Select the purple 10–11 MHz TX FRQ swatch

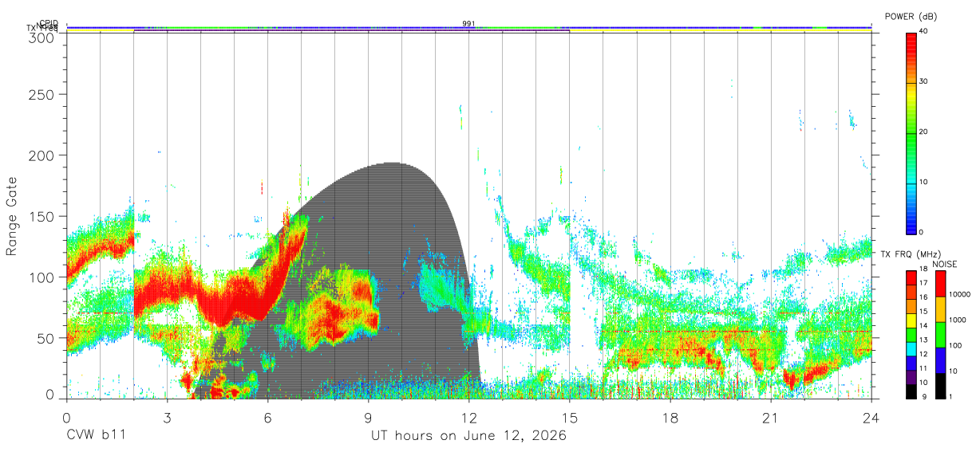911,377
